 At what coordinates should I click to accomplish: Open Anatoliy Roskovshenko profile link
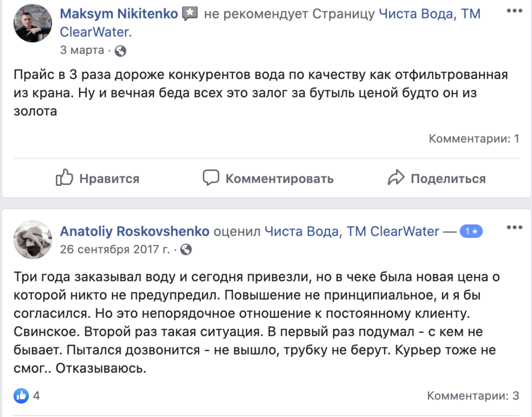pos(135,231)
